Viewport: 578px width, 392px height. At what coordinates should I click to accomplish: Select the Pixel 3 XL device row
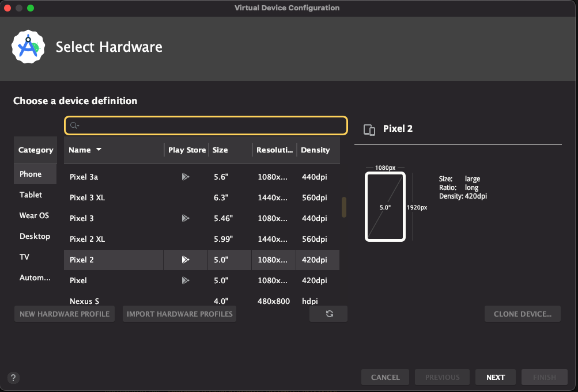pyautogui.click(x=202, y=197)
